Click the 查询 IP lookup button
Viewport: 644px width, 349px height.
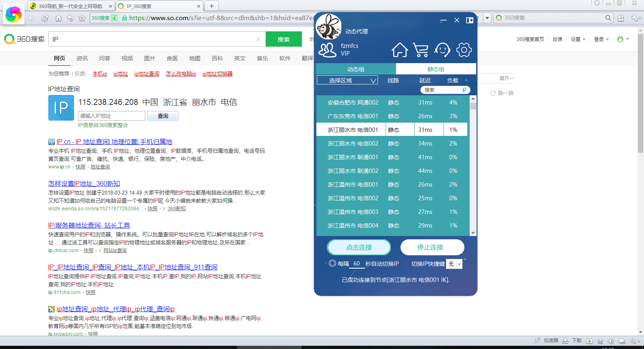coord(163,116)
